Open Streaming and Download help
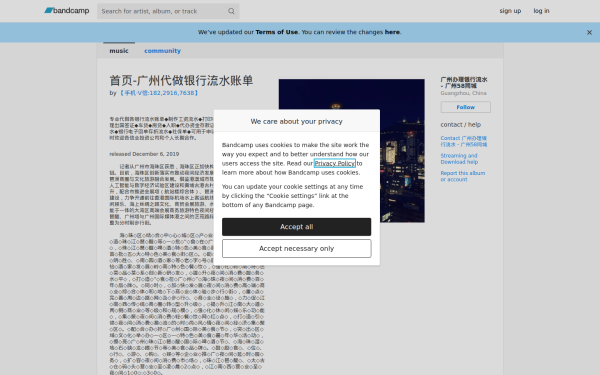 [x=459, y=159]
